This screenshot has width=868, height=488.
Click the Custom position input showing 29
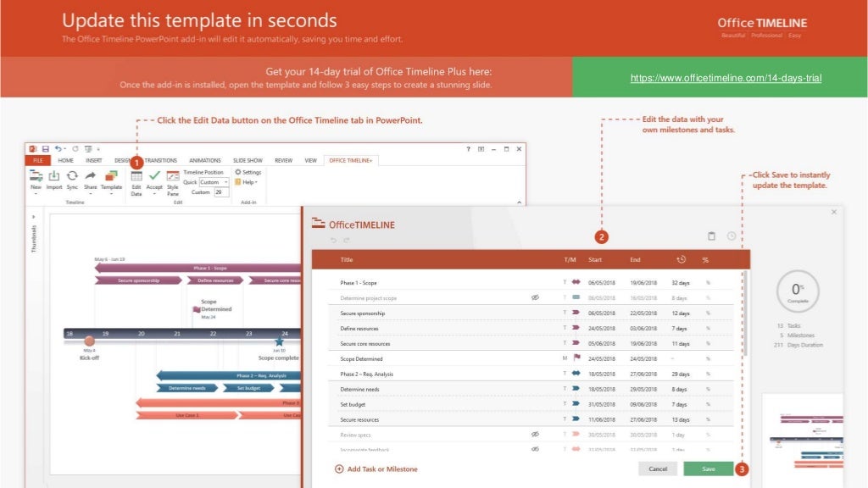coord(221,192)
